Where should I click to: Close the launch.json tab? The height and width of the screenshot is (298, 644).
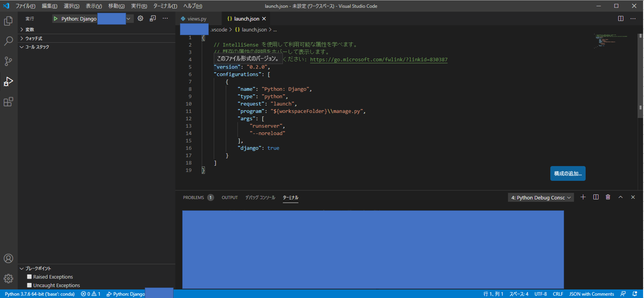[x=264, y=19]
